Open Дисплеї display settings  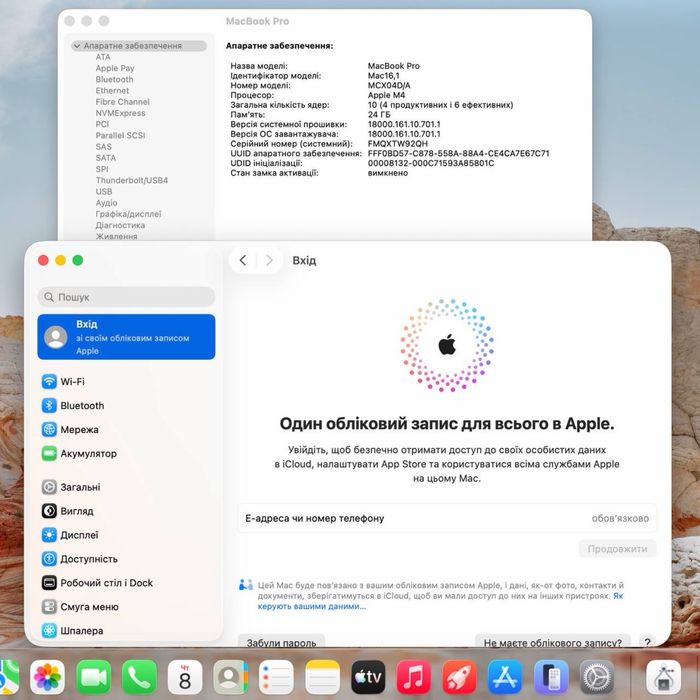(x=126, y=535)
